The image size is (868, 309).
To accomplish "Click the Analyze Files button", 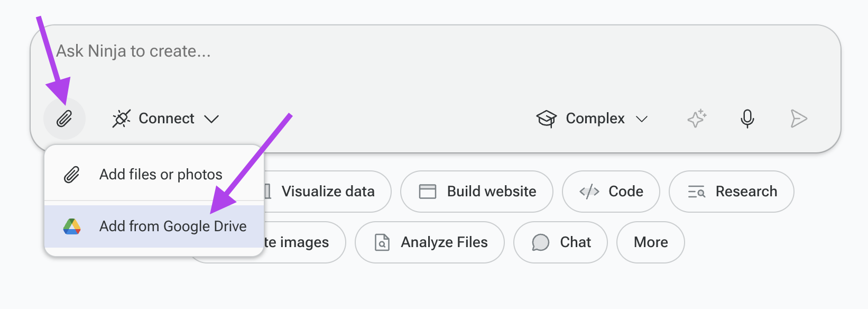I will click(430, 242).
